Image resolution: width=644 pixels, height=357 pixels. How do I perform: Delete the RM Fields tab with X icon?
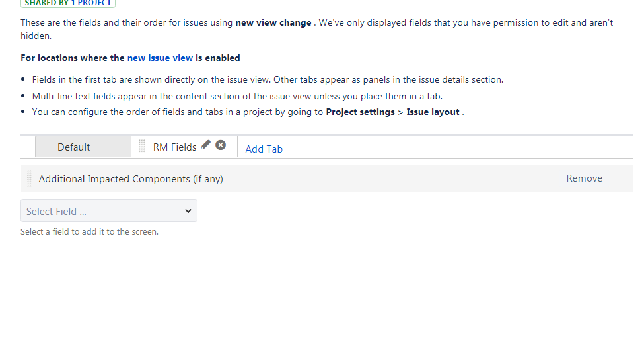coord(221,145)
